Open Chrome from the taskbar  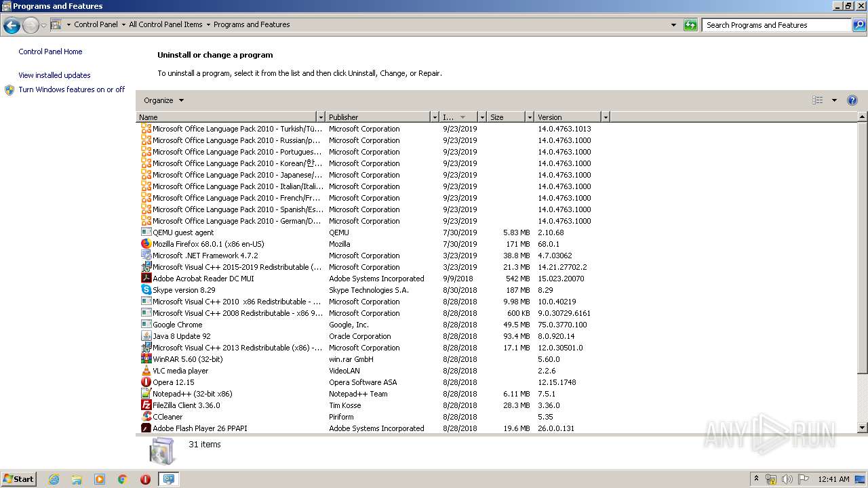click(x=123, y=479)
